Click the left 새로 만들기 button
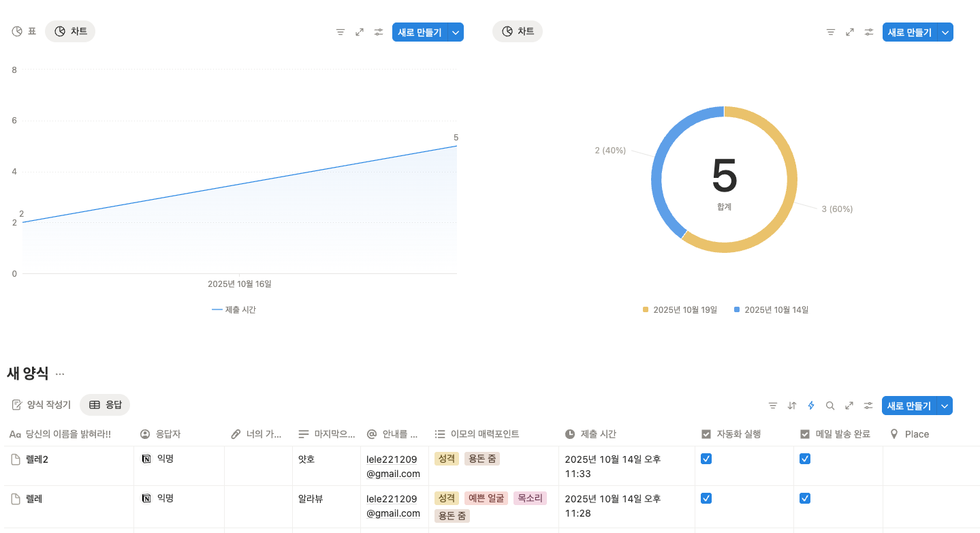980x533 pixels. (x=421, y=31)
